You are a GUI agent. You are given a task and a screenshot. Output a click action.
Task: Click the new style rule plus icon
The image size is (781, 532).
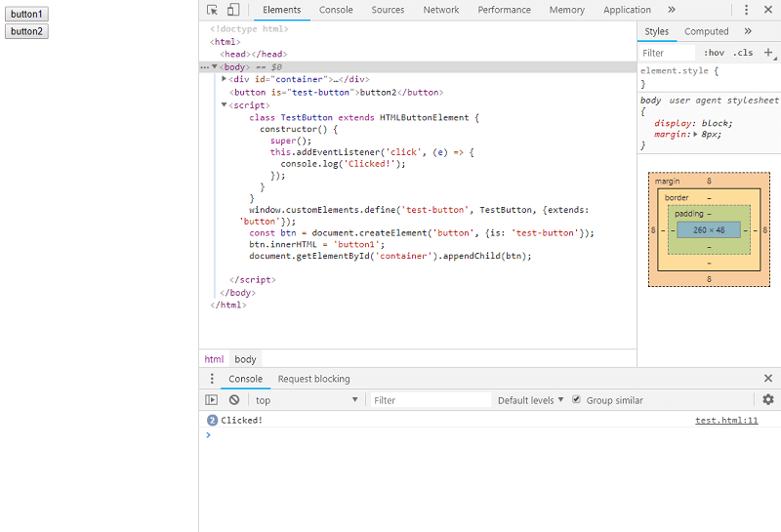click(x=768, y=53)
